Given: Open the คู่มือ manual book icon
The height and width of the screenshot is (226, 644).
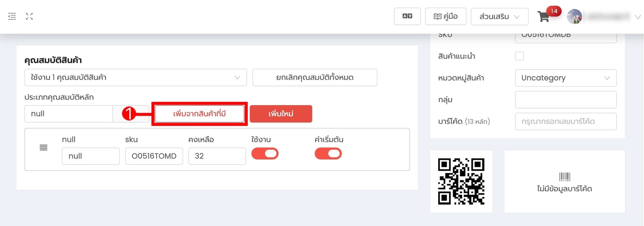Looking at the screenshot, I should point(437,16).
